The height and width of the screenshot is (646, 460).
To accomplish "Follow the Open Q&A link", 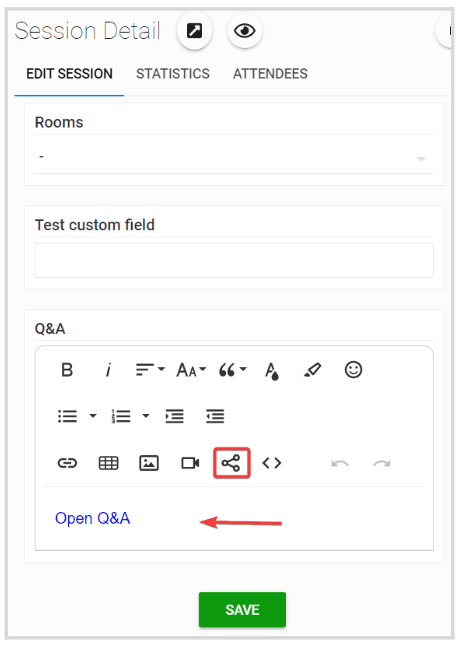I will [x=93, y=518].
